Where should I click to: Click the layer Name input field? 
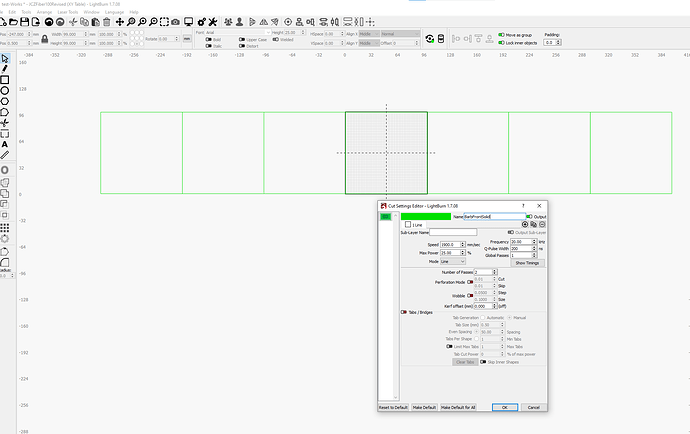tap(495, 217)
